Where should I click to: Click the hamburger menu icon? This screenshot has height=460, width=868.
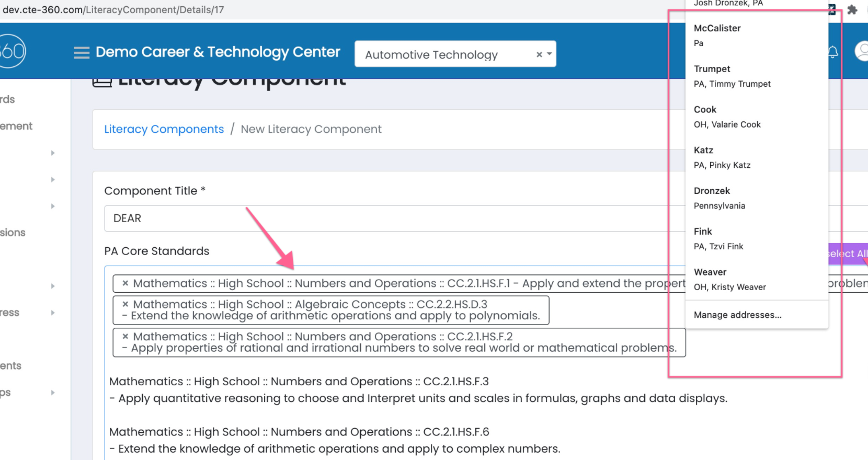[82, 52]
